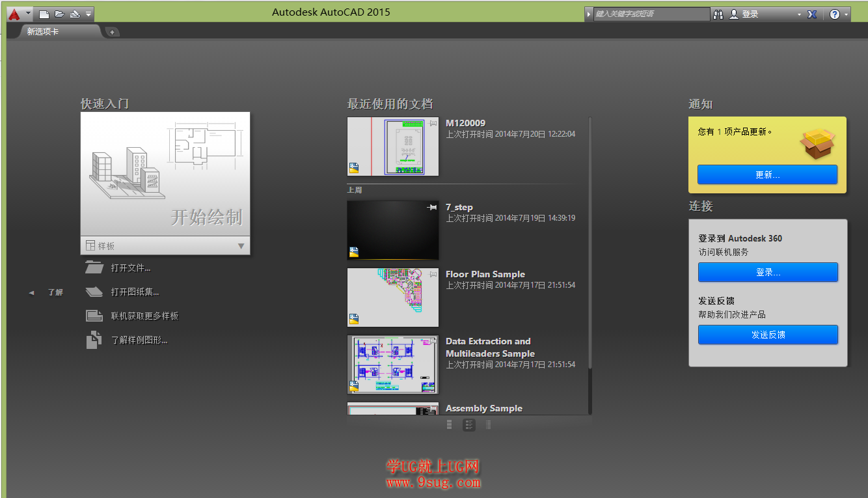This screenshot has width=868, height=498.
Task: Click the 7_step file name
Action: (459, 207)
